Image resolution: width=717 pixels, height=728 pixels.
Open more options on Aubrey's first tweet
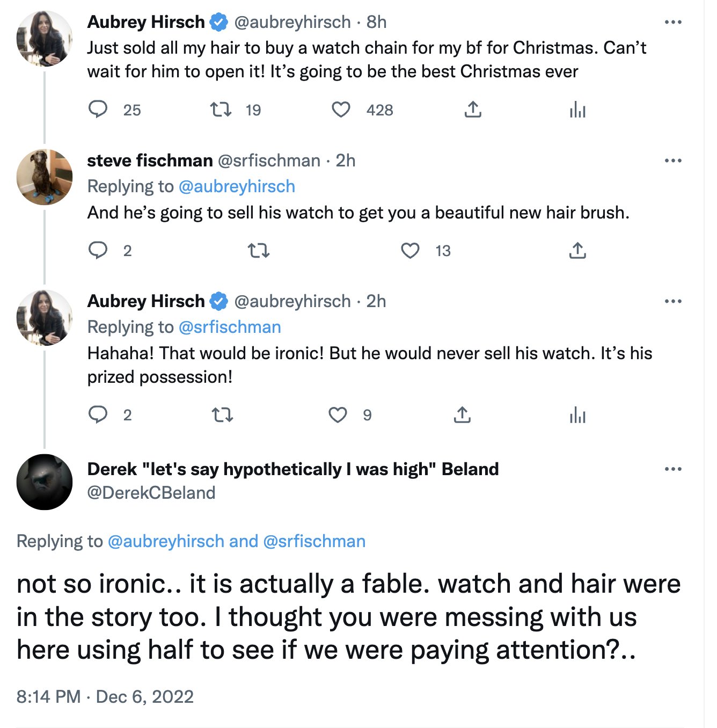coord(673,22)
